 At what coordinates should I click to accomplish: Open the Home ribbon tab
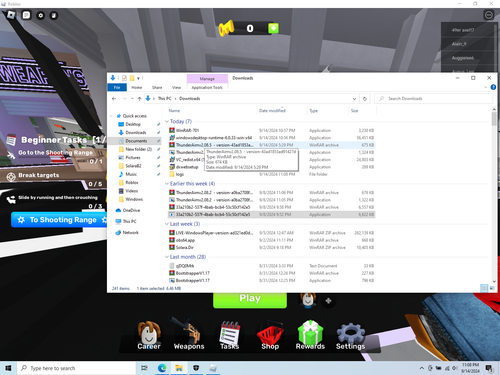coord(137,87)
